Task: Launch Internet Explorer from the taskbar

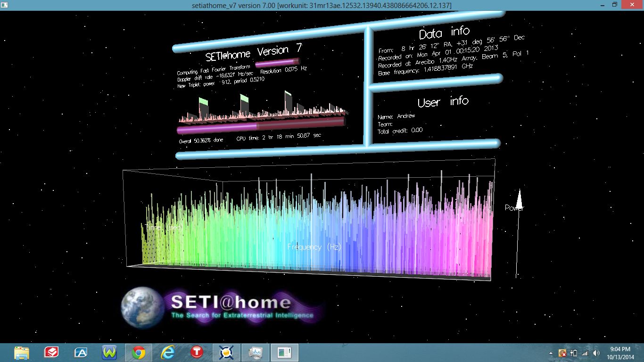Action: click(167, 352)
